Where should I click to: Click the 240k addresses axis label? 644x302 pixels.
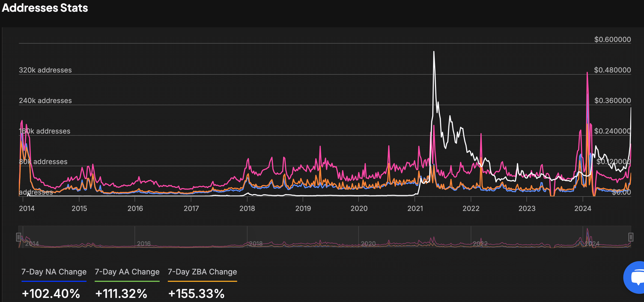45,101
